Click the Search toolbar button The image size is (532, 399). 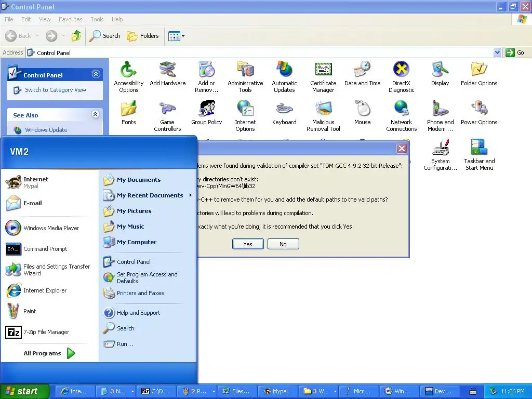click(x=104, y=36)
